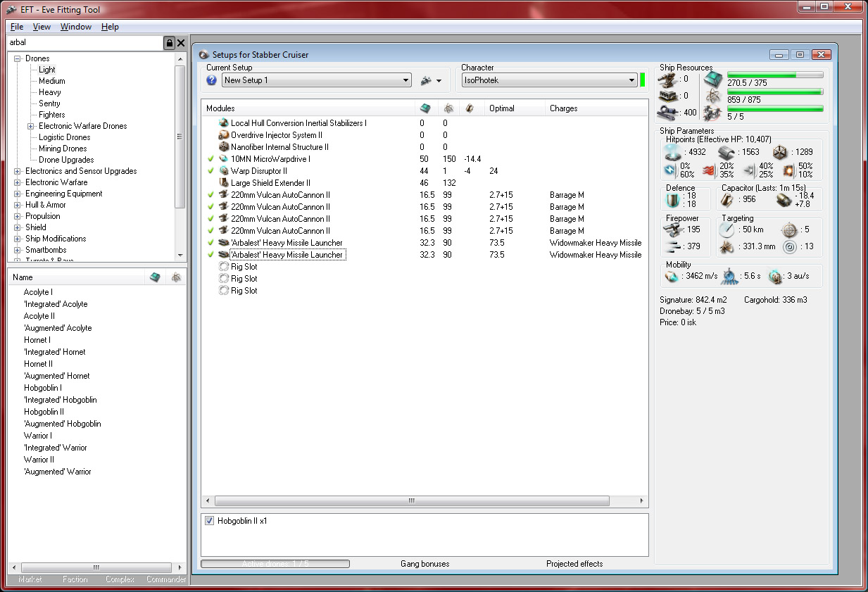868x592 pixels.
Task: Click the lock icon in search box
Action: pyautogui.click(x=170, y=43)
